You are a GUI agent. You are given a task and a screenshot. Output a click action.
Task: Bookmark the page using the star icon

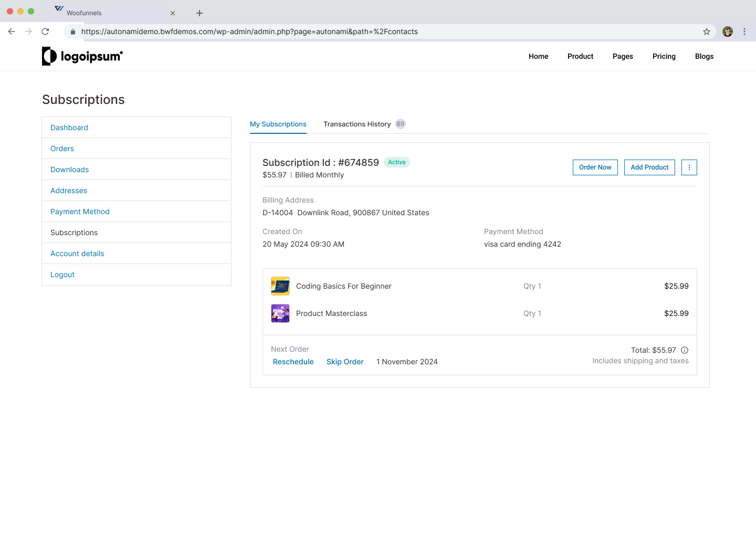(x=706, y=31)
